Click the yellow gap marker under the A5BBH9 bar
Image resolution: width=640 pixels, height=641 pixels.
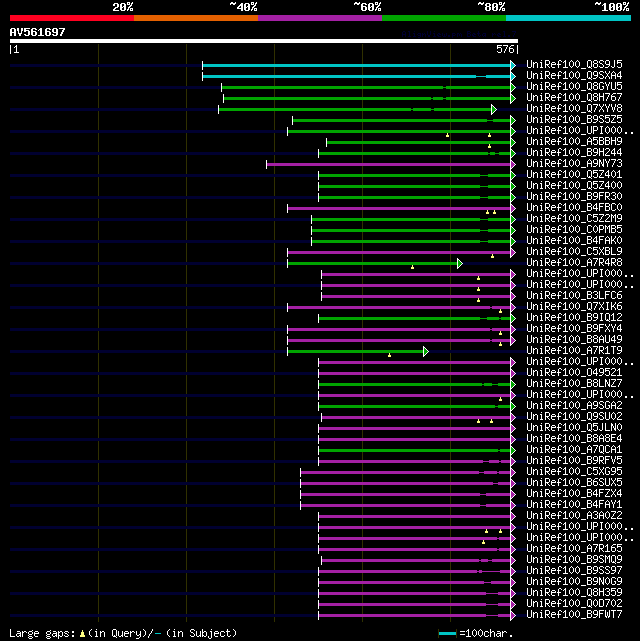coord(489,146)
